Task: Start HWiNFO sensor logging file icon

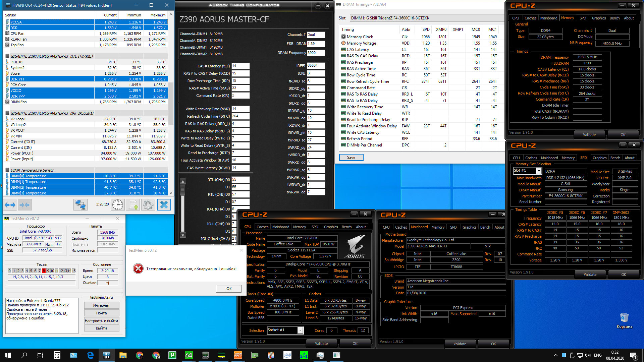Action: 133,204
